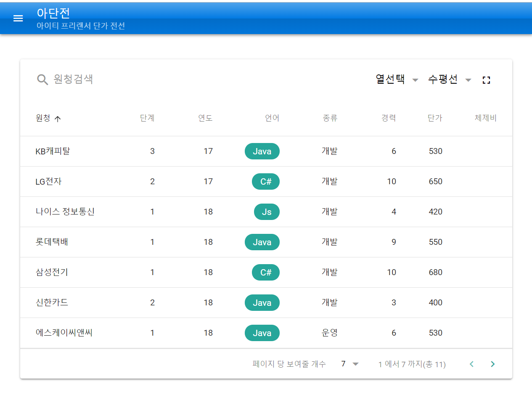
Task: Go to previous page arrow
Action: coord(471,364)
